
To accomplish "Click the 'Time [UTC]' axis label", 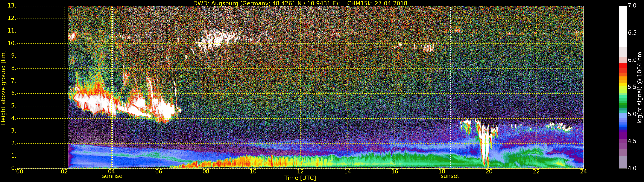I will click(300, 178).
